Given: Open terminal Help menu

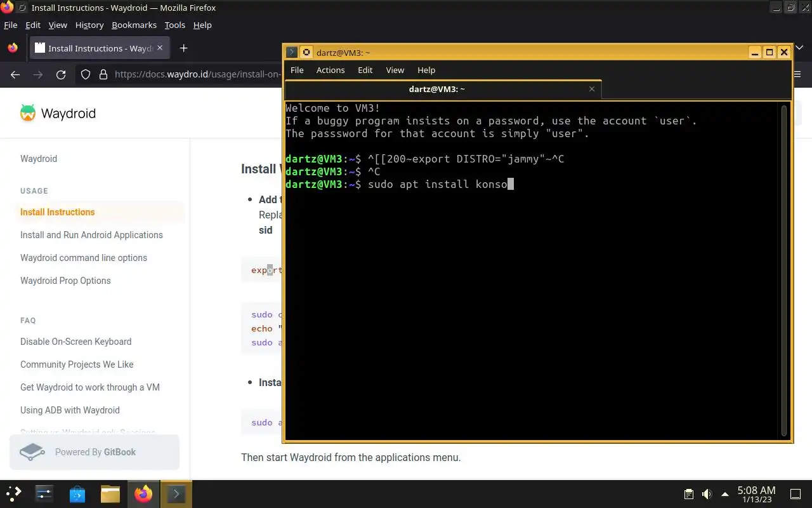Looking at the screenshot, I should 426,70.
